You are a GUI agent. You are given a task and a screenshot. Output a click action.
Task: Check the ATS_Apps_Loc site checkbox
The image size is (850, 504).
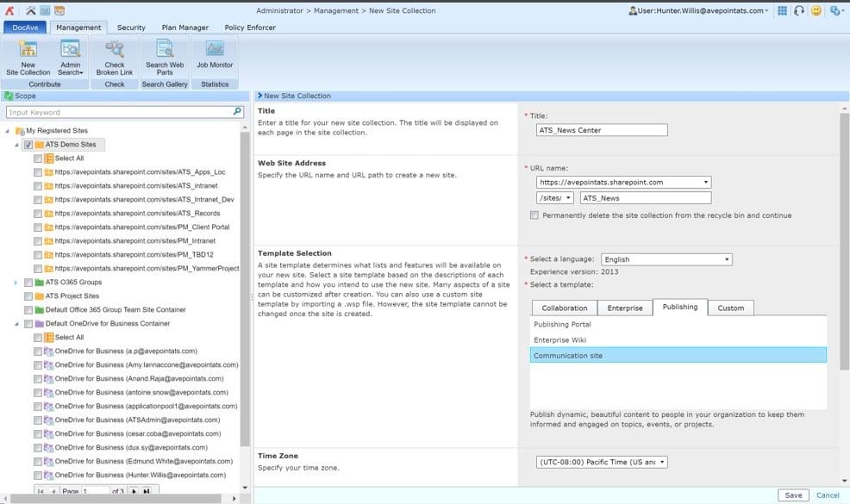[x=37, y=172]
